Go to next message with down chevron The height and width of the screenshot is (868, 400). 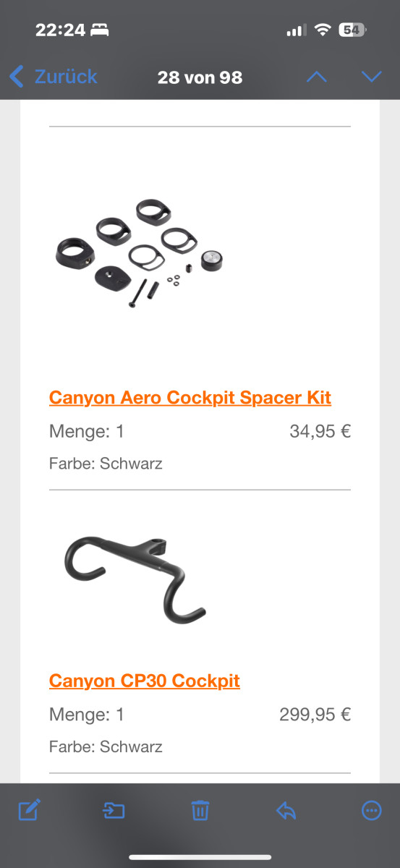(371, 77)
